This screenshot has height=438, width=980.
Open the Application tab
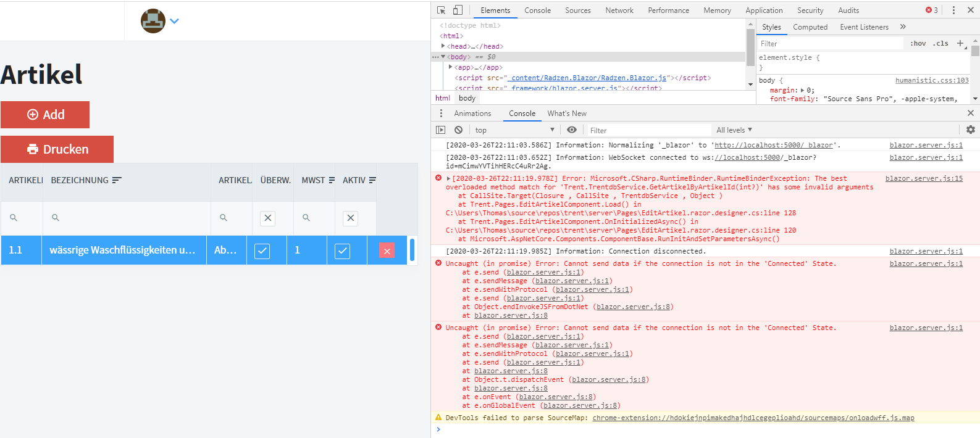click(764, 10)
